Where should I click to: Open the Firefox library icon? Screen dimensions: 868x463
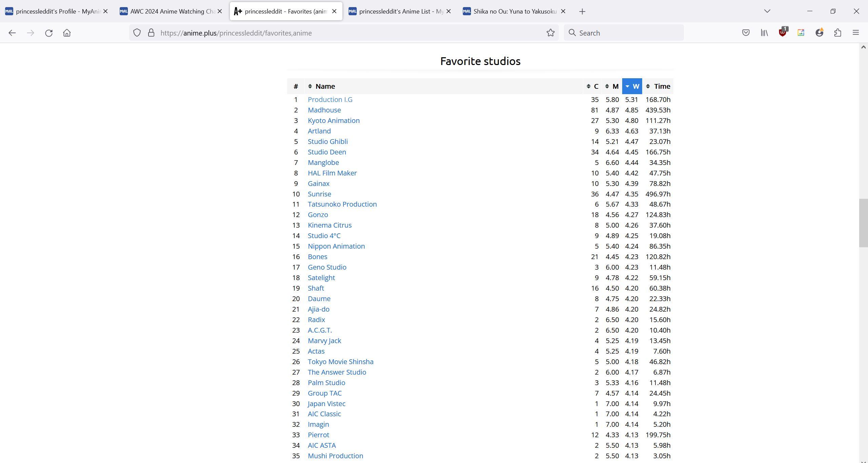click(764, 33)
